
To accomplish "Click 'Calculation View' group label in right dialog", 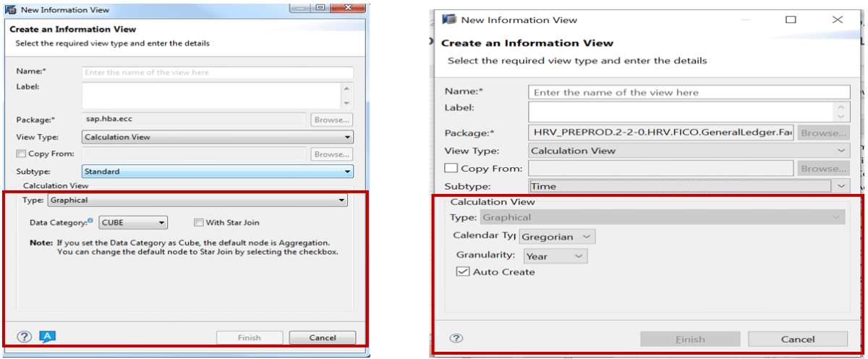I will tap(492, 202).
